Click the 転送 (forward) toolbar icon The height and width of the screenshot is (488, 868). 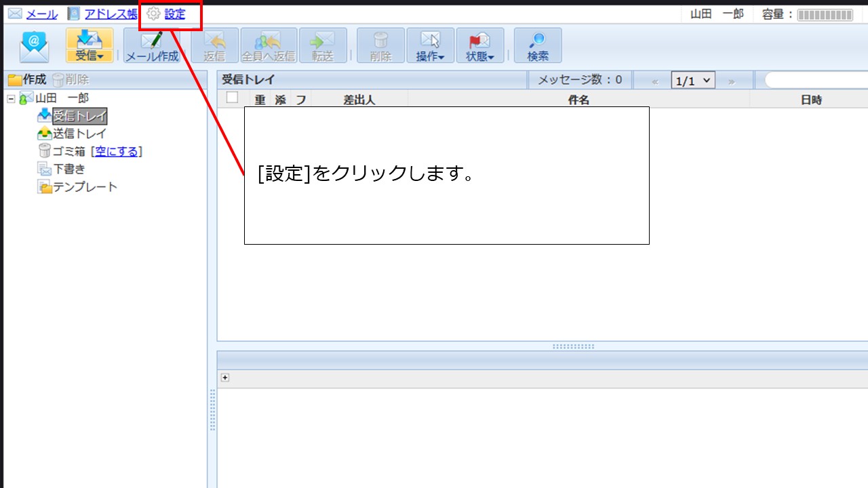[323, 45]
